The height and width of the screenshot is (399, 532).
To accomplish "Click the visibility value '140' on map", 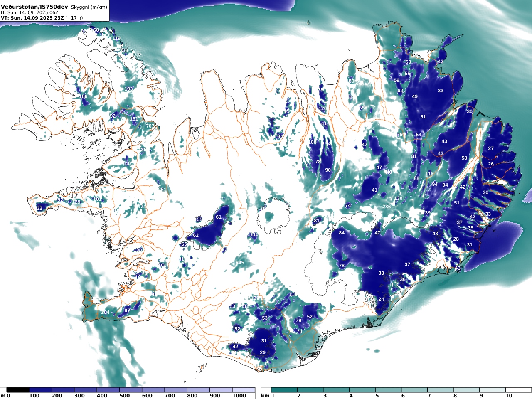I will point(127,163).
